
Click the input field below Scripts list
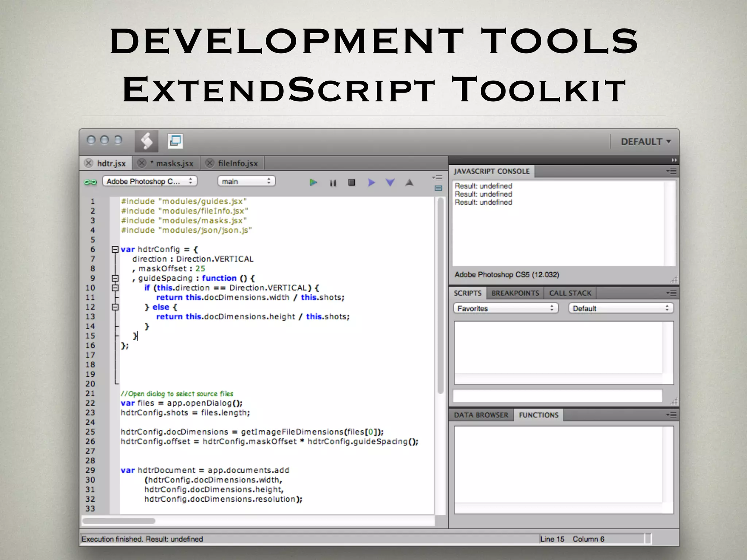(558, 396)
